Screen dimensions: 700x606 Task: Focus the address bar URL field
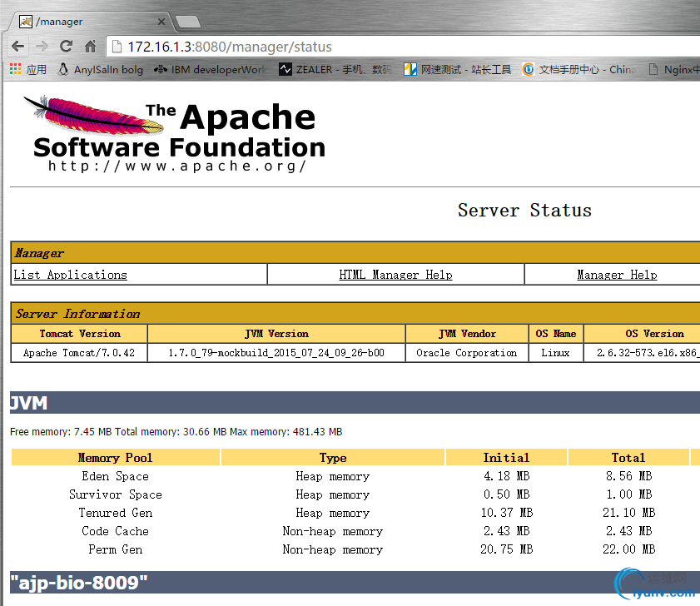(x=402, y=47)
